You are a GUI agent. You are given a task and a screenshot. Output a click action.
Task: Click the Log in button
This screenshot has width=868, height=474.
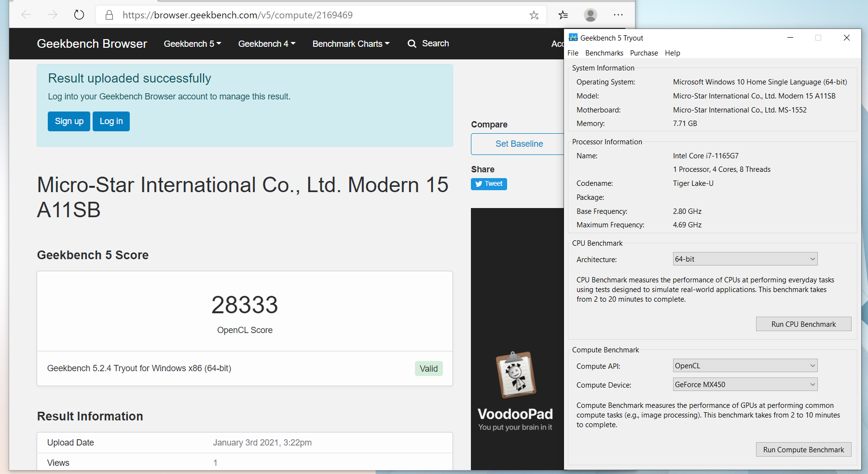(x=111, y=121)
